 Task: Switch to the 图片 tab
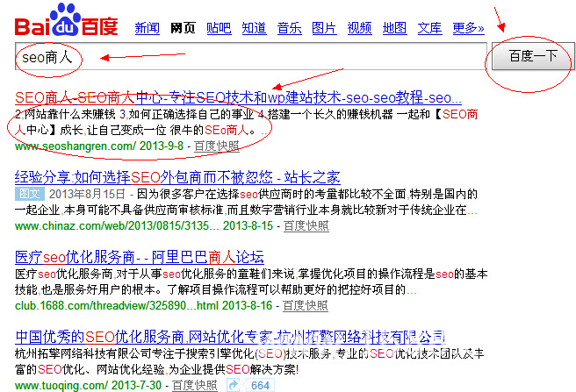pyautogui.click(x=324, y=28)
